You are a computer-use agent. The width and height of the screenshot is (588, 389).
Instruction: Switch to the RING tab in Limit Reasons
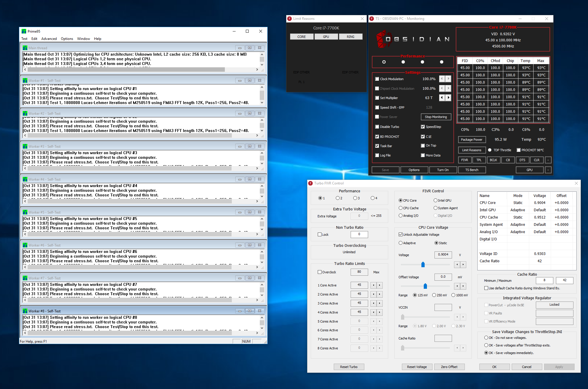[x=350, y=37]
